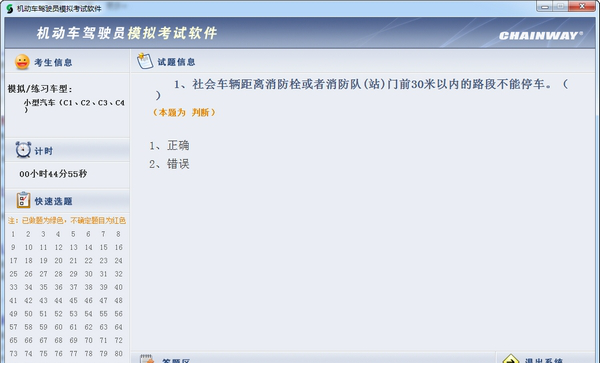Close the exam software window

pos(582,7)
